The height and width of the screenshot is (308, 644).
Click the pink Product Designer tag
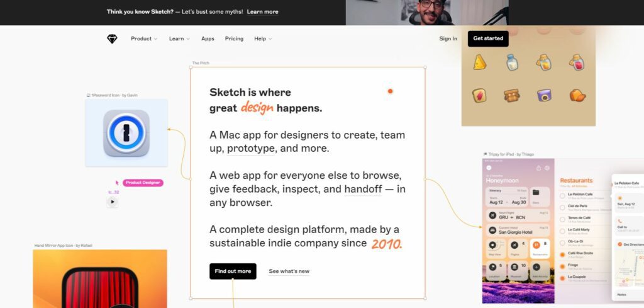click(x=143, y=183)
